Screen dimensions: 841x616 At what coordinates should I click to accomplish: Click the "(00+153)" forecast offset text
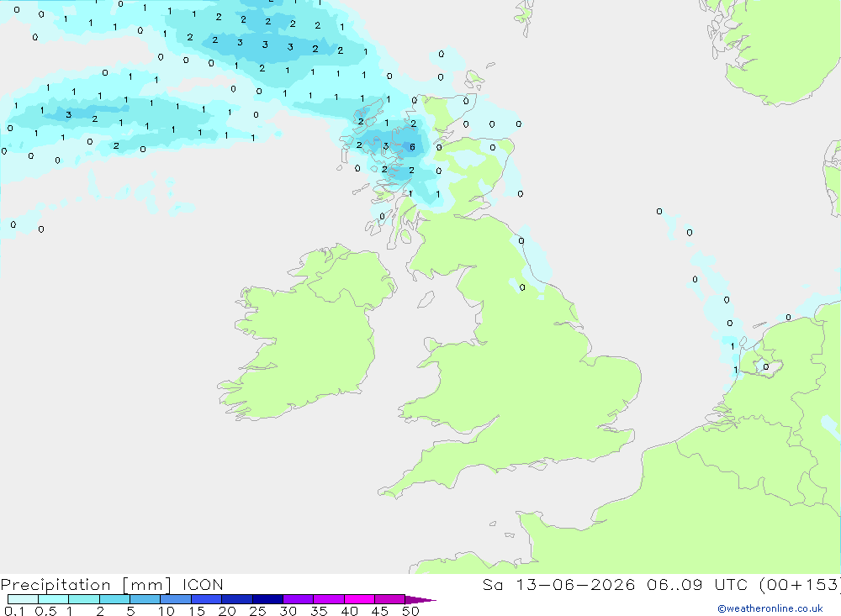[x=801, y=585]
